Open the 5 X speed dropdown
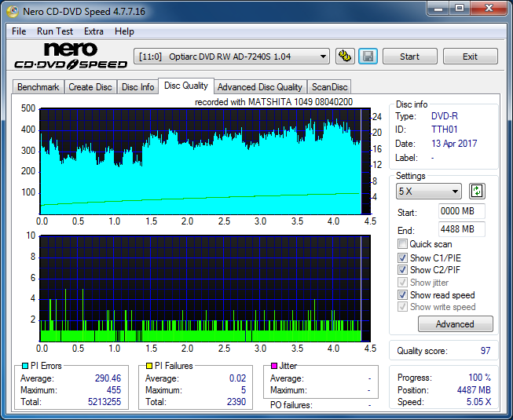Image resolution: width=513 pixels, height=420 pixels. pos(429,192)
